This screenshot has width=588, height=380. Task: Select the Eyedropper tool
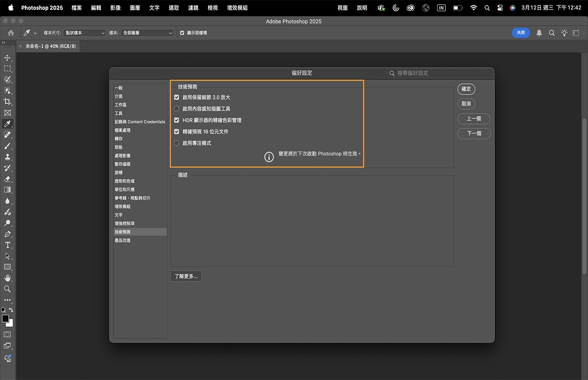(x=7, y=125)
